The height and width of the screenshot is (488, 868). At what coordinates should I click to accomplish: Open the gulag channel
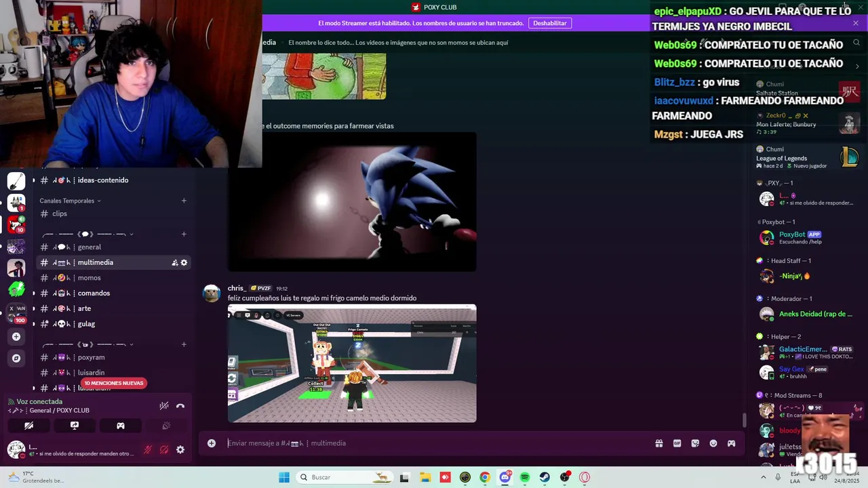[113, 324]
